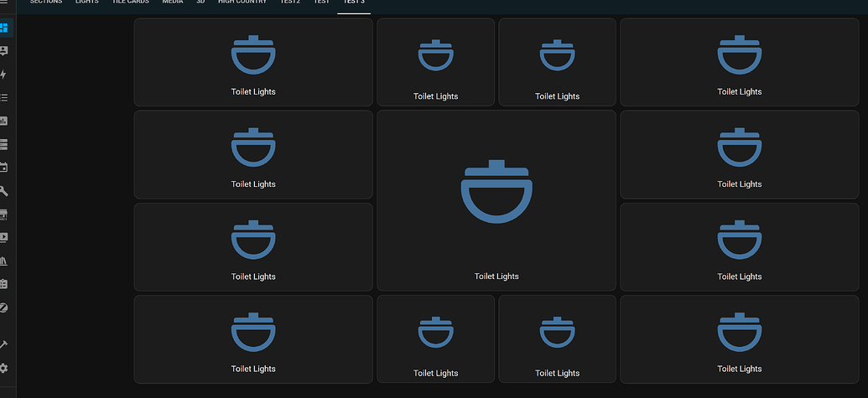Open the HIGH COUNTRY tab
868x398 pixels.
coord(242,3)
